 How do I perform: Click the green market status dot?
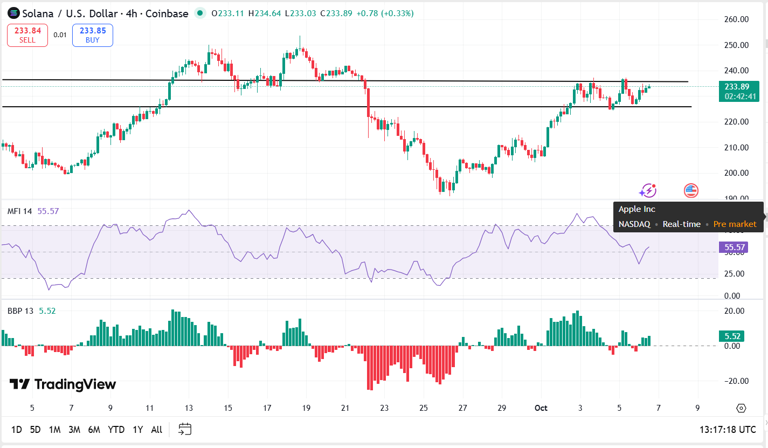(x=200, y=13)
